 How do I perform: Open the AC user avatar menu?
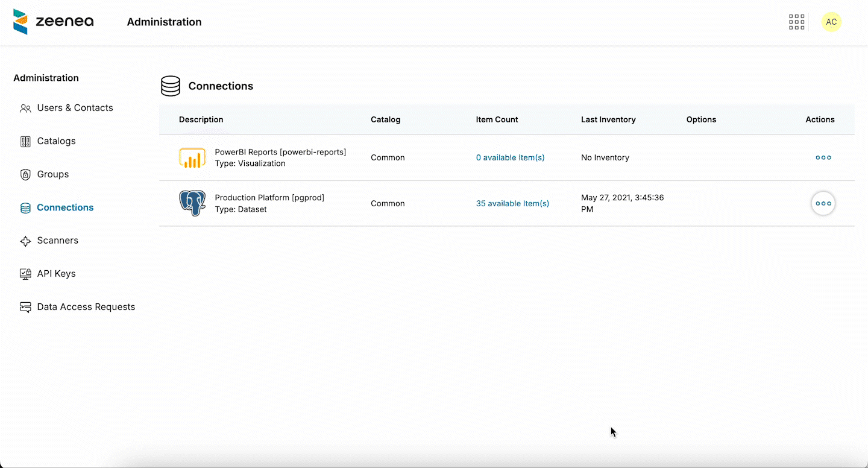pyautogui.click(x=832, y=22)
